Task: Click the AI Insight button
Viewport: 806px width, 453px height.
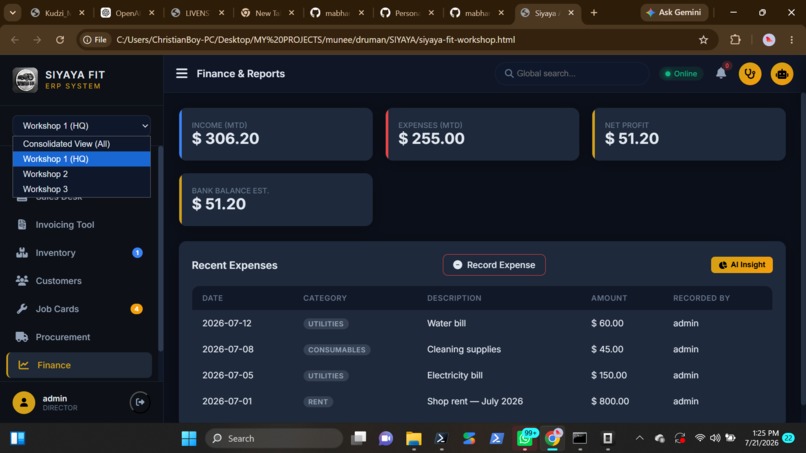Action: tap(742, 265)
